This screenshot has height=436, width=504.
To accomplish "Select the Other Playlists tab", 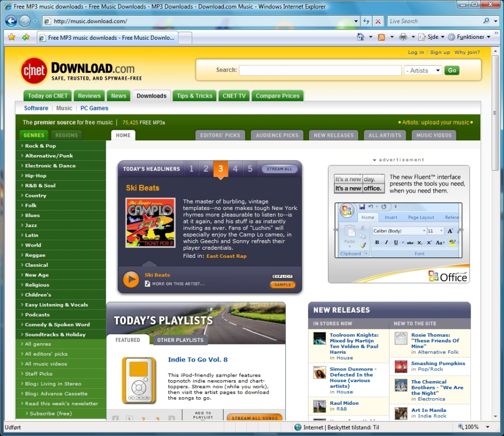I will click(x=180, y=340).
